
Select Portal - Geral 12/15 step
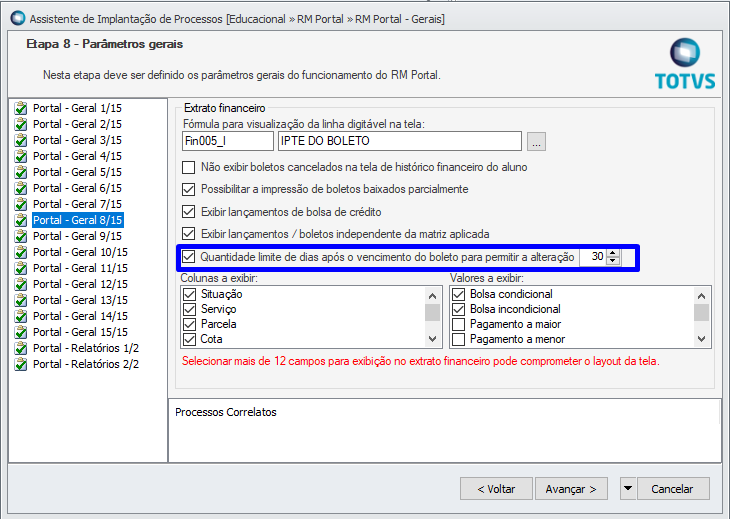(x=80, y=284)
